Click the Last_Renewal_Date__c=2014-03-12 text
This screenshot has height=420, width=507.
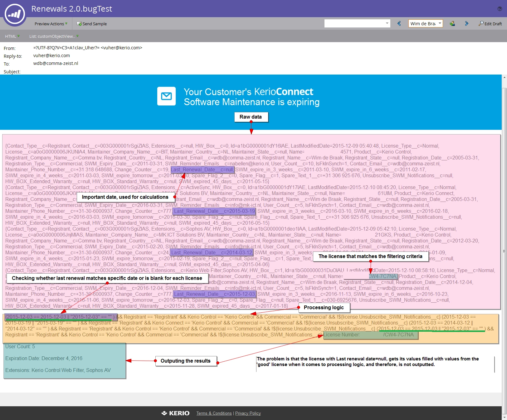[x=212, y=253]
